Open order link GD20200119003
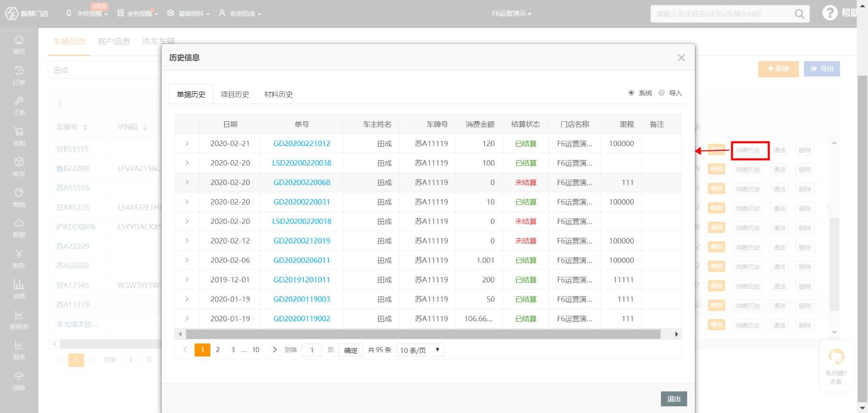This screenshot has width=868, height=413. (302, 299)
